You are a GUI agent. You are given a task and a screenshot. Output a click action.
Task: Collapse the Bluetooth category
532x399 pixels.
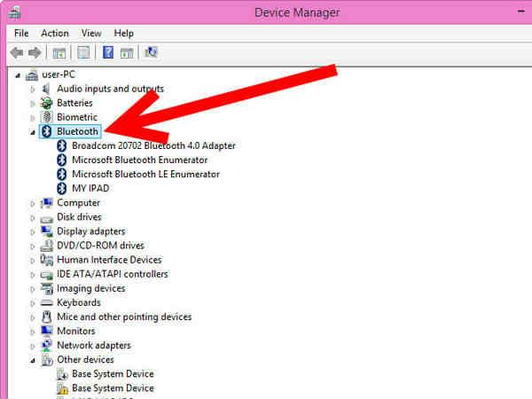click(34, 132)
